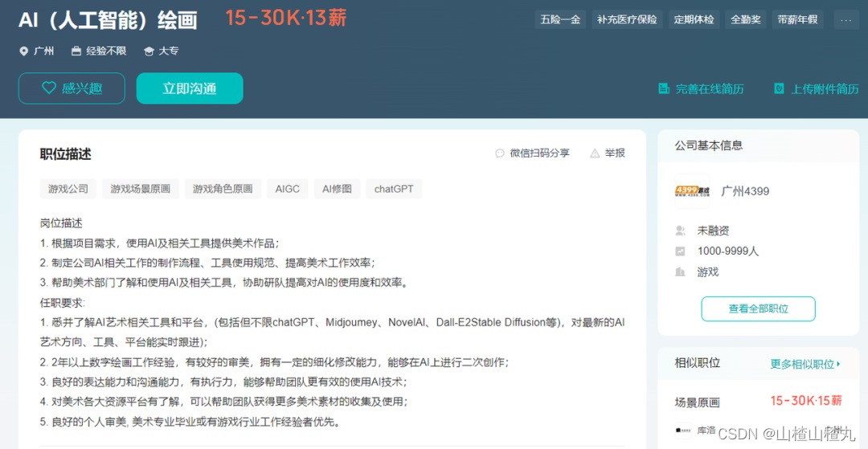Screen dimensions: 868x449
Task: Click the 五险一金 benefit tag
Action: tap(560, 19)
